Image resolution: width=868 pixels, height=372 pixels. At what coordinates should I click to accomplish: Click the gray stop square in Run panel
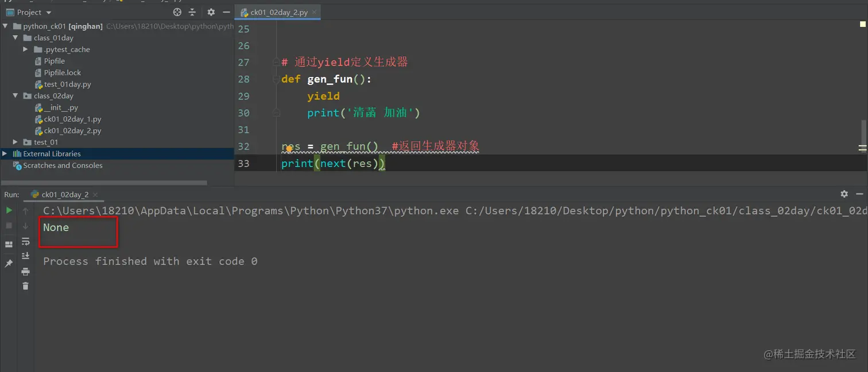(x=9, y=226)
